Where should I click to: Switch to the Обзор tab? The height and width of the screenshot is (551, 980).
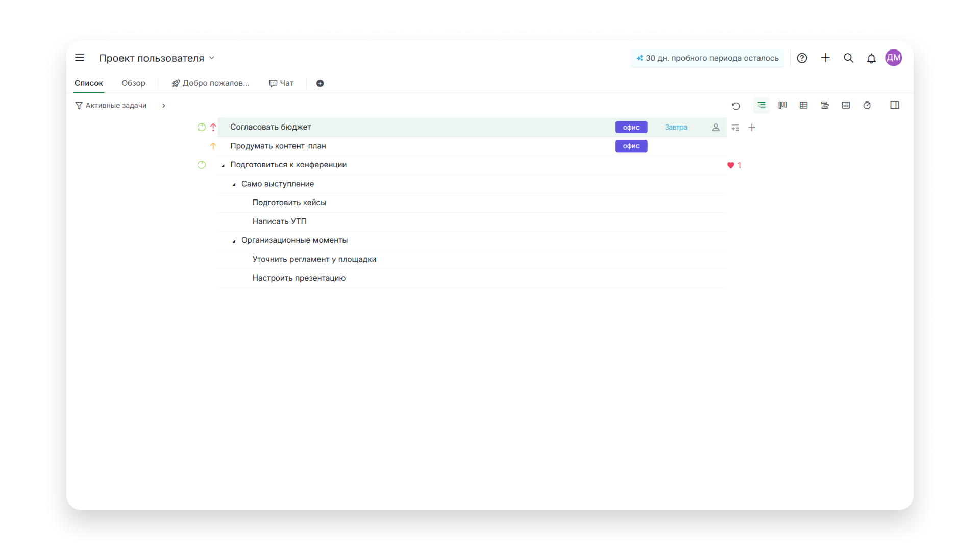click(133, 83)
